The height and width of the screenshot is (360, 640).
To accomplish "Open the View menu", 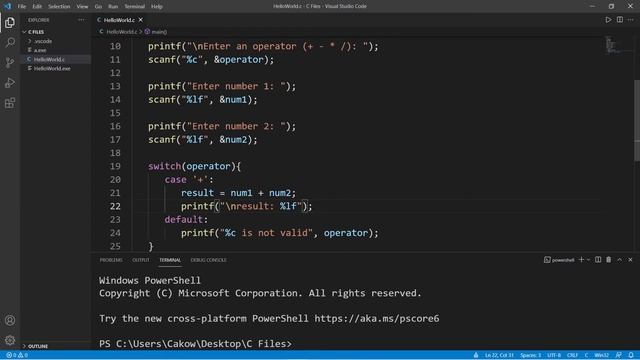I will tap(82, 7).
